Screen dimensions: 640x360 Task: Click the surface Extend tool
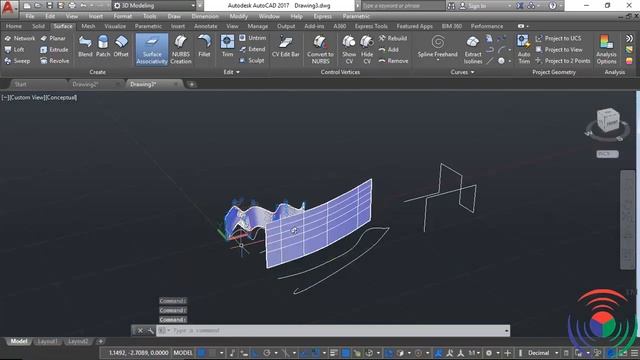[252, 49]
